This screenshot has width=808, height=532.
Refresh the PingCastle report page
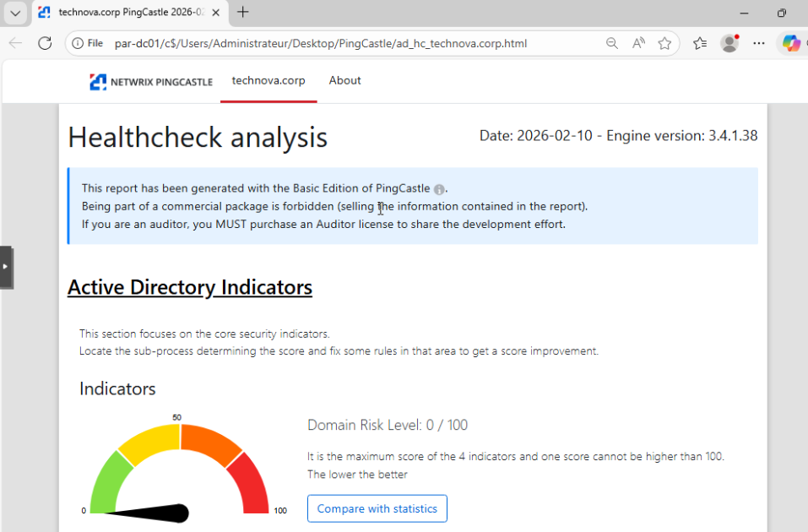pos(45,43)
